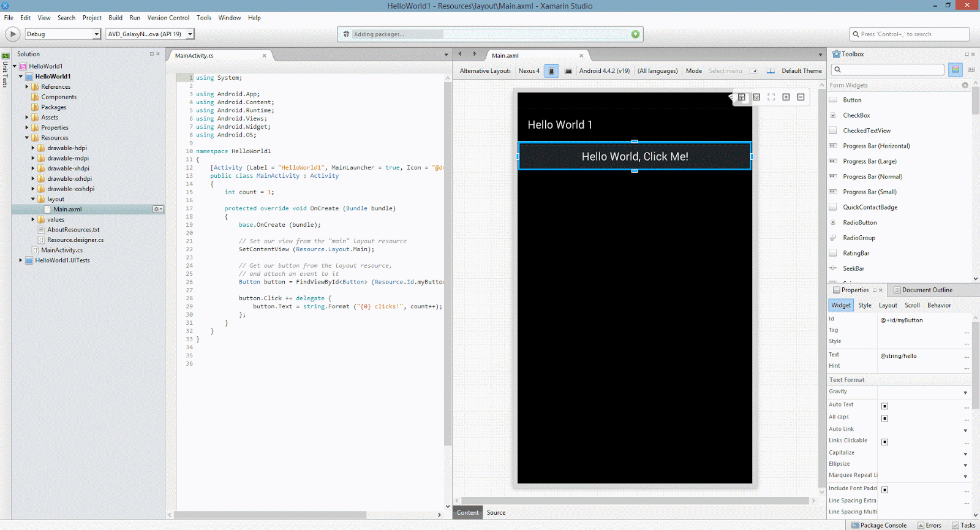Image resolution: width=980 pixels, height=530 pixels.
Task: Toggle the Auto Text checkbox
Action: 884,406
